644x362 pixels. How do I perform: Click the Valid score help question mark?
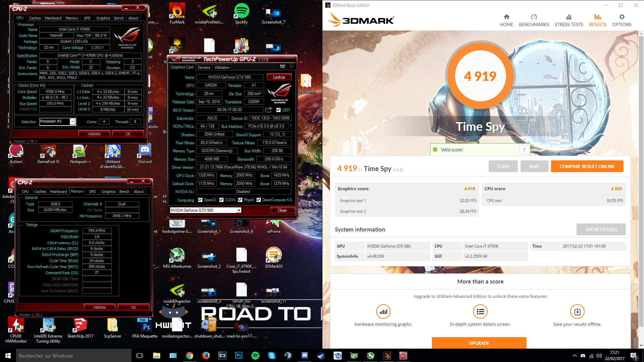pyautogui.click(x=524, y=150)
